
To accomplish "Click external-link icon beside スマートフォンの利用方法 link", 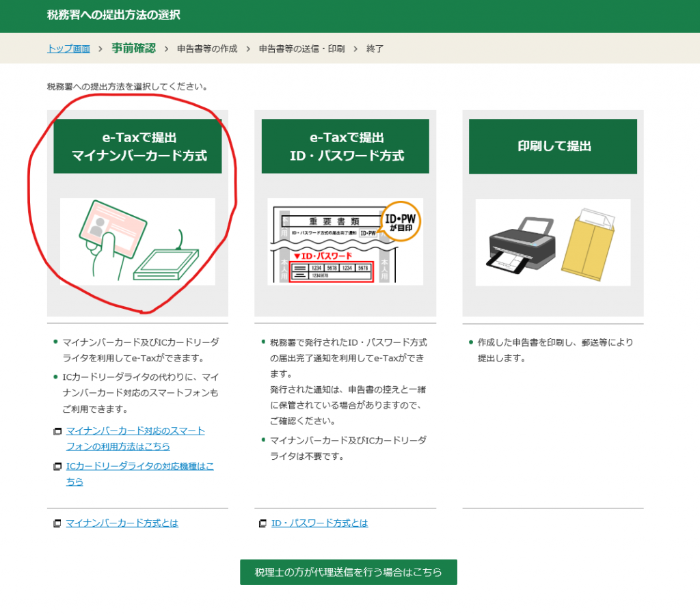I will [x=57, y=431].
